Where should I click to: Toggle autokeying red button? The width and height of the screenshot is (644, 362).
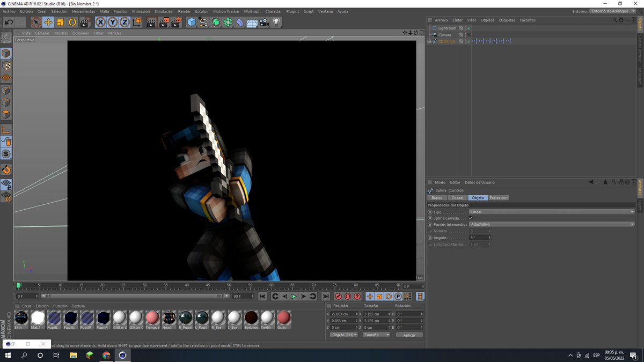click(348, 296)
